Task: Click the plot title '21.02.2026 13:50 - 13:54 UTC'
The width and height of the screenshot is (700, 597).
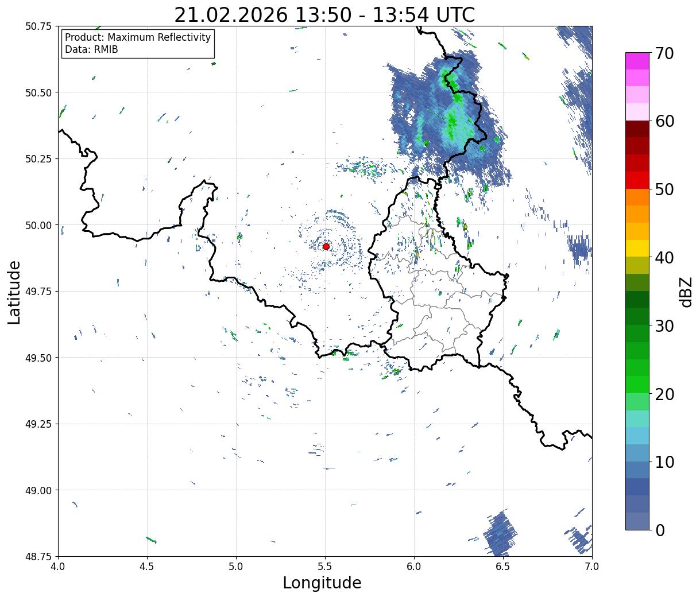Action: tap(324, 15)
